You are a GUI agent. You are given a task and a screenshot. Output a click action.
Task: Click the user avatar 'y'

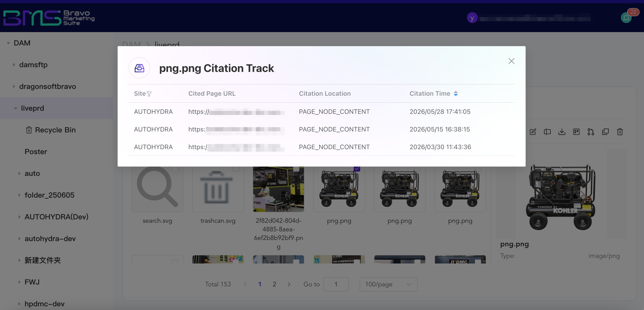pyautogui.click(x=472, y=18)
